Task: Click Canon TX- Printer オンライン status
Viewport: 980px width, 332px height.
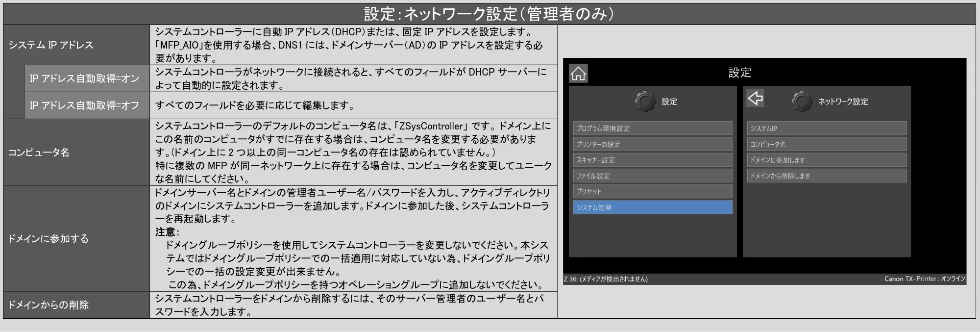Action: coord(925,279)
